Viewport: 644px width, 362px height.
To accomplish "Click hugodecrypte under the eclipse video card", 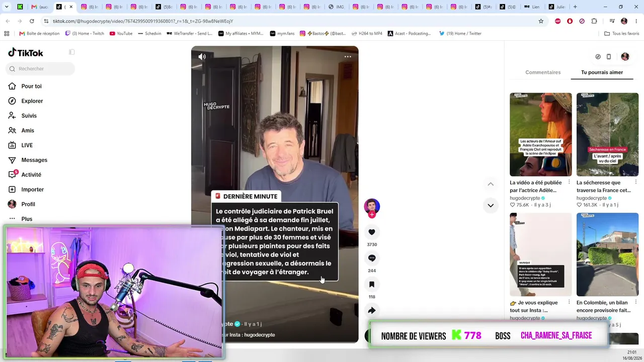I will 525,198.
